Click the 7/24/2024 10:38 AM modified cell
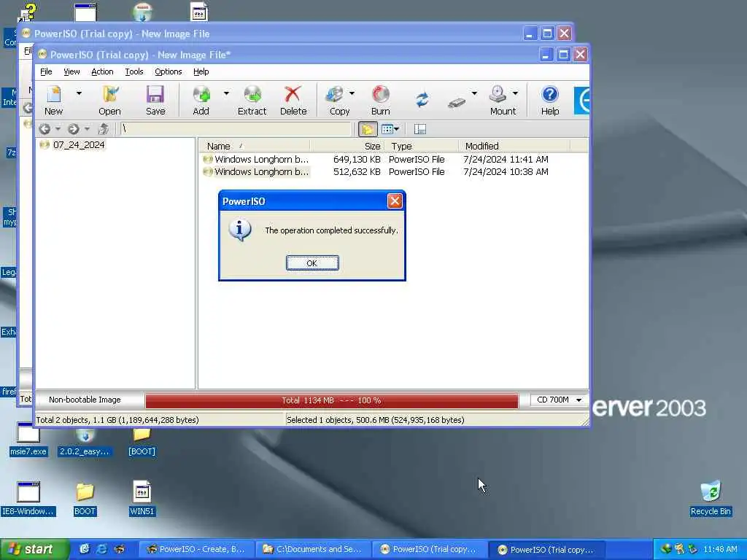 [x=506, y=172]
